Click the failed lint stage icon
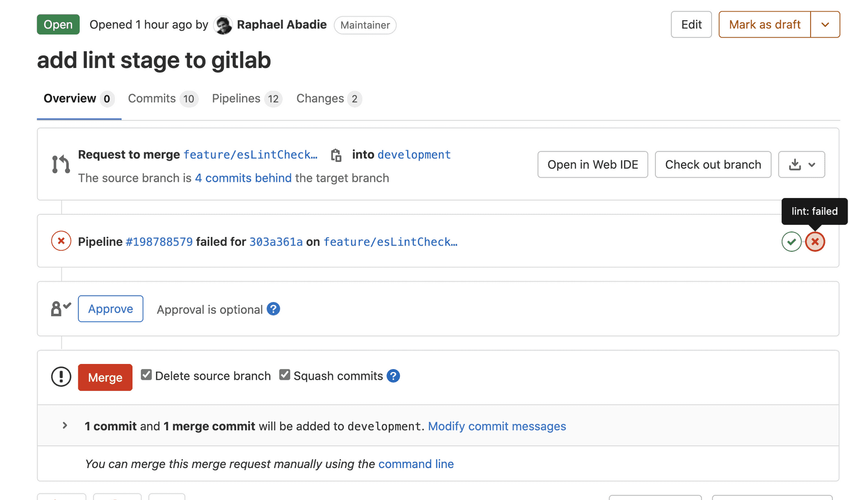This screenshot has width=868, height=500. pyautogui.click(x=815, y=242)
